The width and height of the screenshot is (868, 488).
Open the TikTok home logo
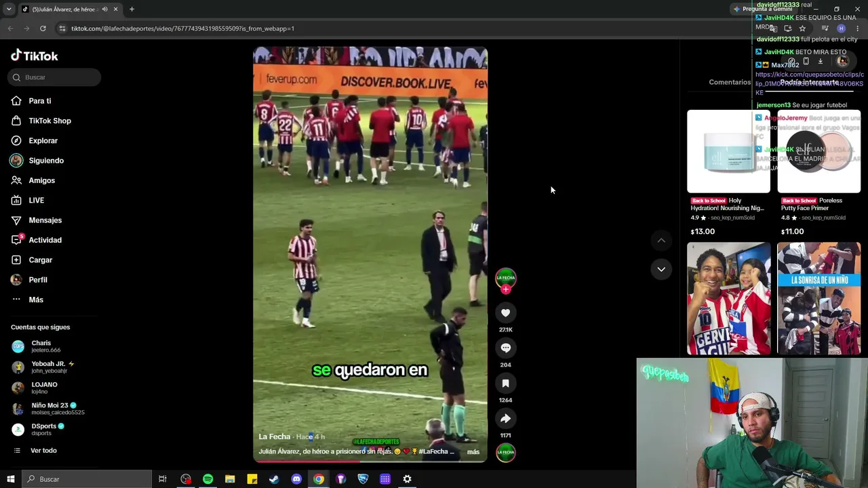click(x=35, y=56)
